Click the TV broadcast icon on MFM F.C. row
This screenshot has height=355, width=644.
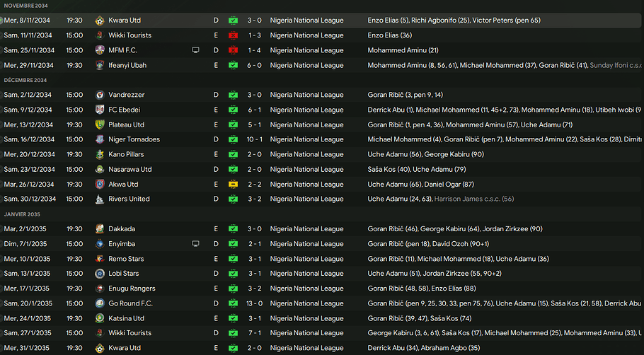[195, 50]
